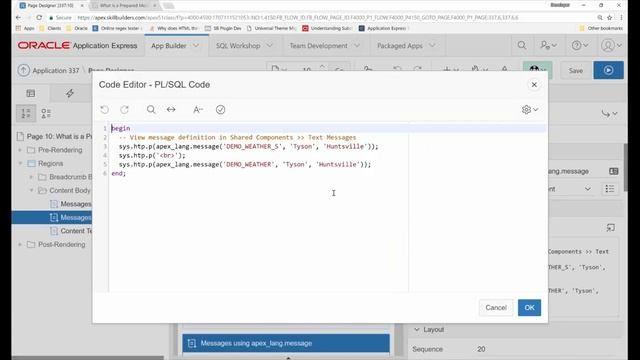Click the browser reload button
Image resolution: width=640 pixels, height=360 pixels.
[39, 18]
